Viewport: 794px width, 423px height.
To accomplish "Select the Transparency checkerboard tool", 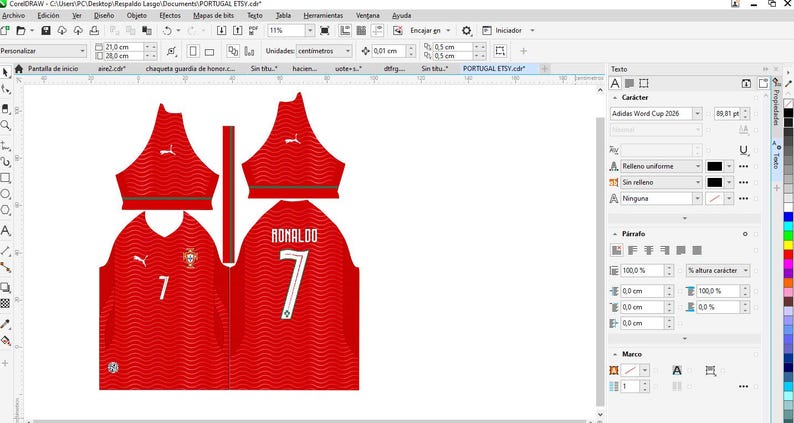I will 5,303.
